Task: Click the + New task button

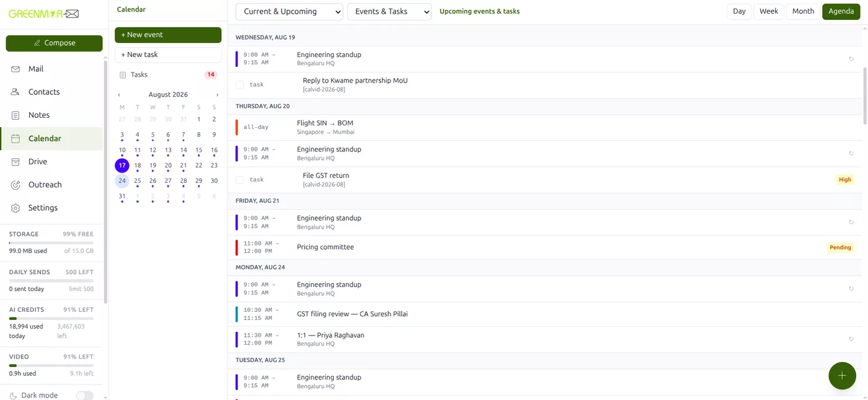Action: coord(168,55)
